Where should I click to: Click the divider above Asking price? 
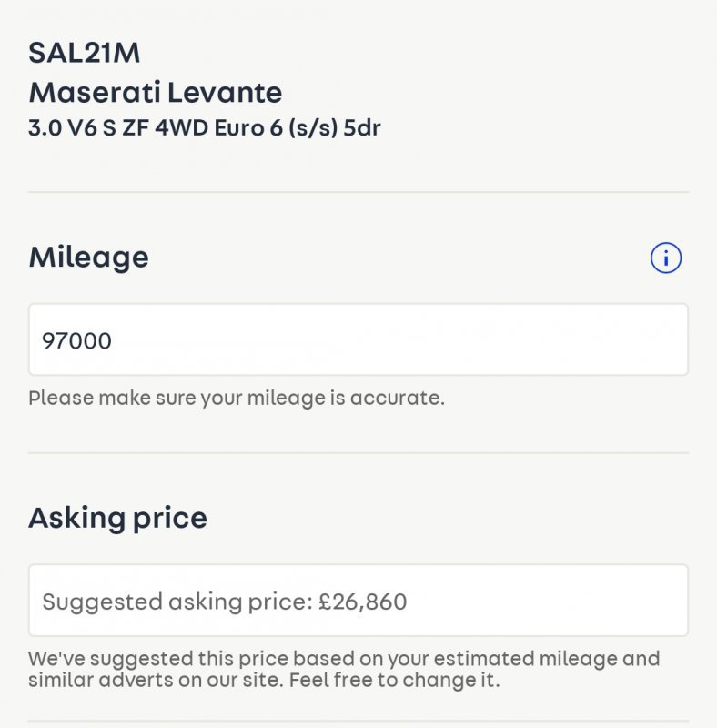(x=358, y=452)
